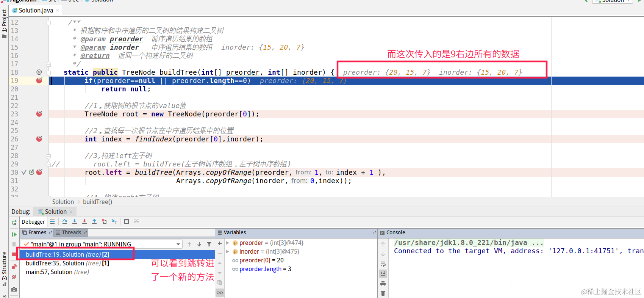Screen dimensions: 644x298
Task: Click buildTree() in the editor breadcrumb
Action: (x=97, y=202)
